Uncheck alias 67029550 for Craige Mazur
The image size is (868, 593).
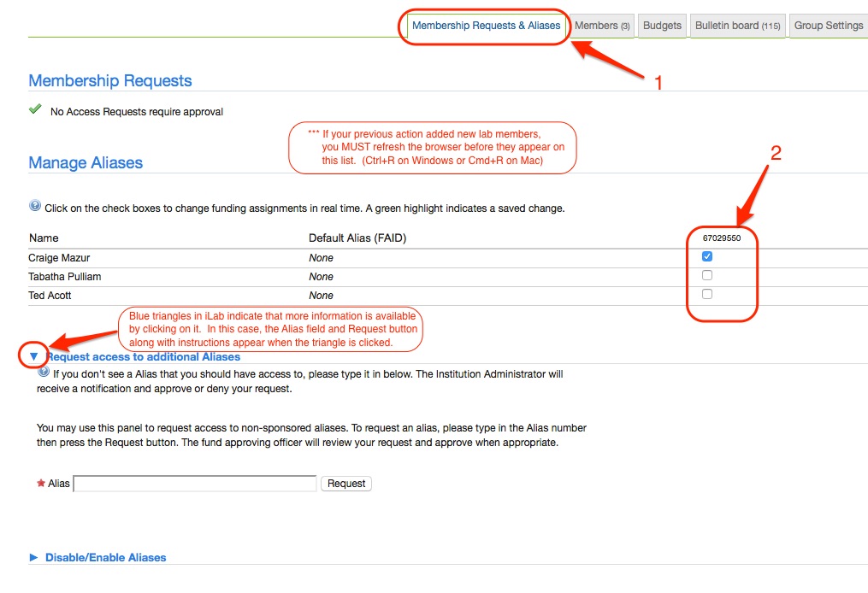(x=707, y=256)
